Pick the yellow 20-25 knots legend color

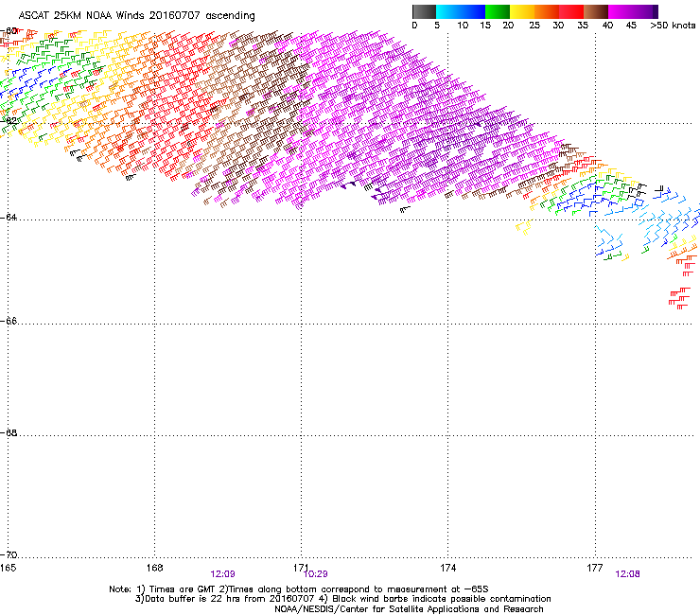(522, 11)
